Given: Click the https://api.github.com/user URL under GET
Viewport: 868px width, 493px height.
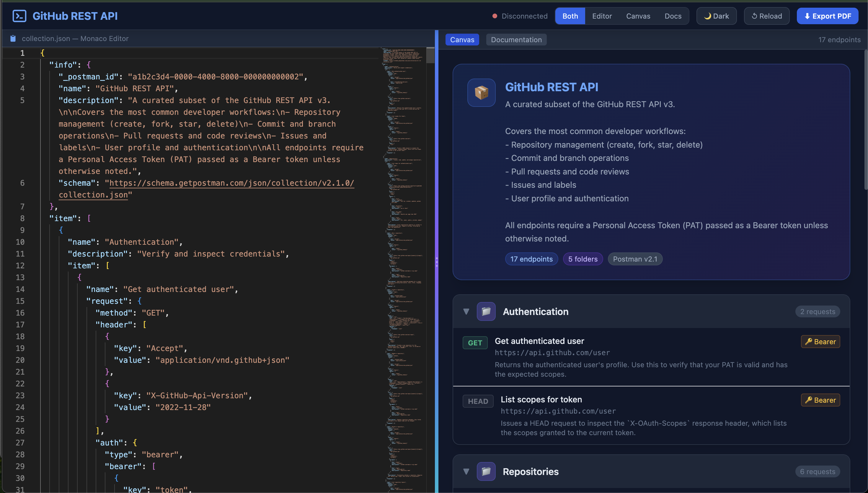Looking at the screenshot, I should pyautogui.click(x=552, y=352).
